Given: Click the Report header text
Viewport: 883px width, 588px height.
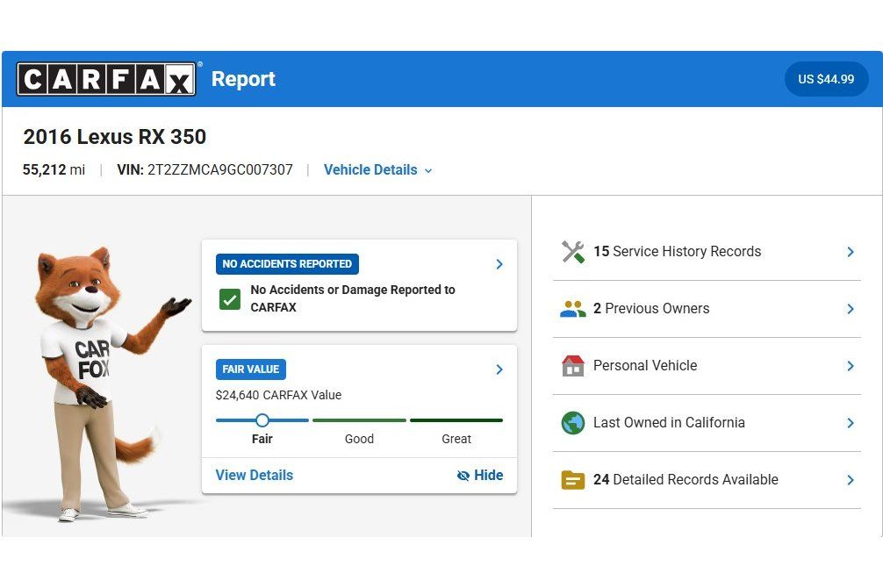Looking at the screenshot, I should point(243,79).
